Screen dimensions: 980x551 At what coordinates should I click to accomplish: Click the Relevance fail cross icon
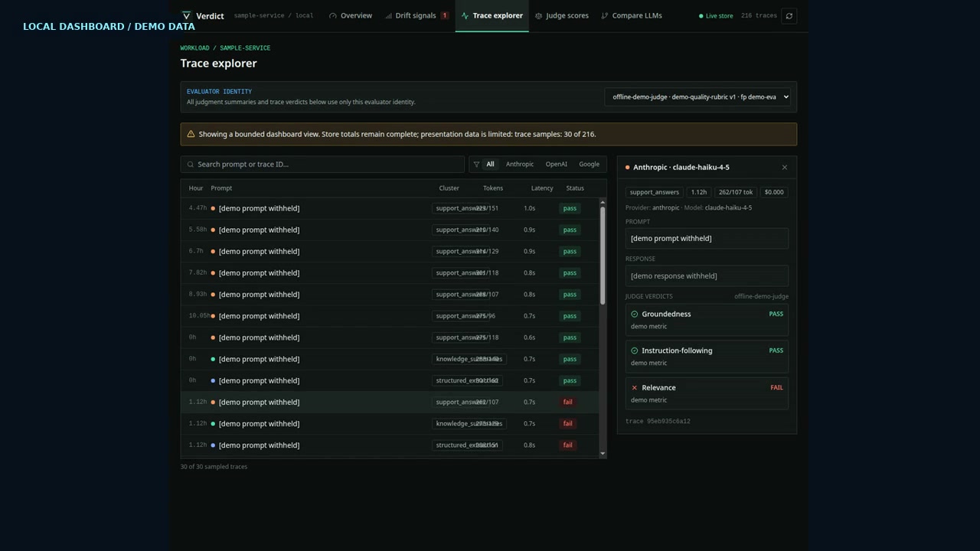pyautogui.click(x=634, y=388)
